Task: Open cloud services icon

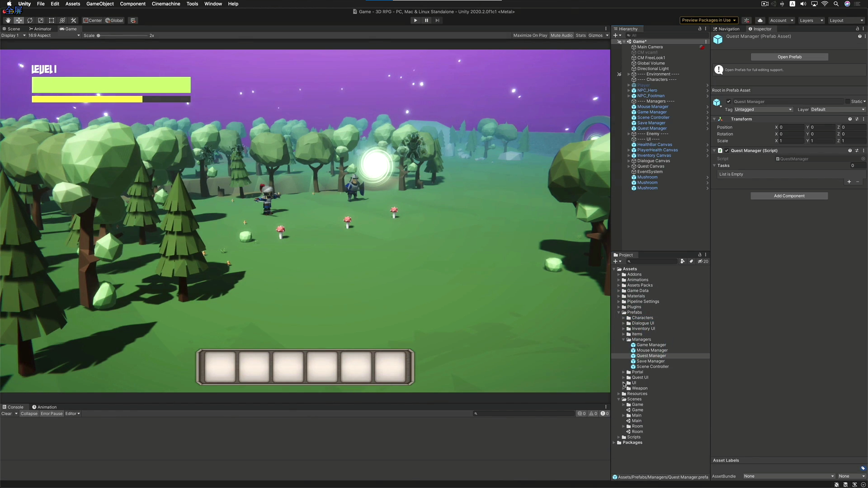Action: click(760, 20)
